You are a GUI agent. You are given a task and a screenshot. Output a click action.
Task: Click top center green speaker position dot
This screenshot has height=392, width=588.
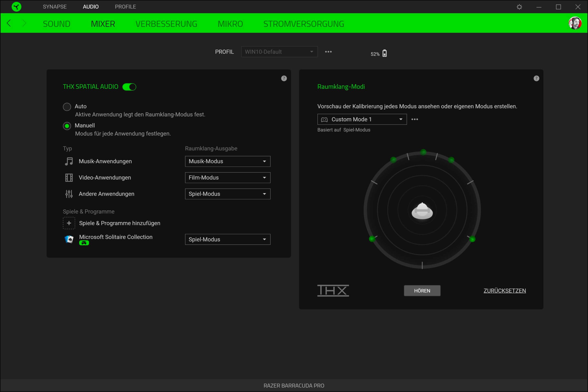tap(423, 152)
